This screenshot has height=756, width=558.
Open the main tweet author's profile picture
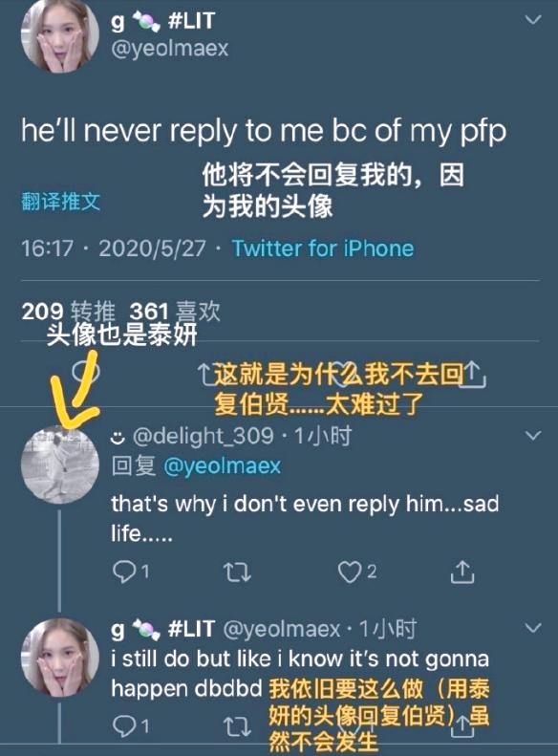click(60, 35)
